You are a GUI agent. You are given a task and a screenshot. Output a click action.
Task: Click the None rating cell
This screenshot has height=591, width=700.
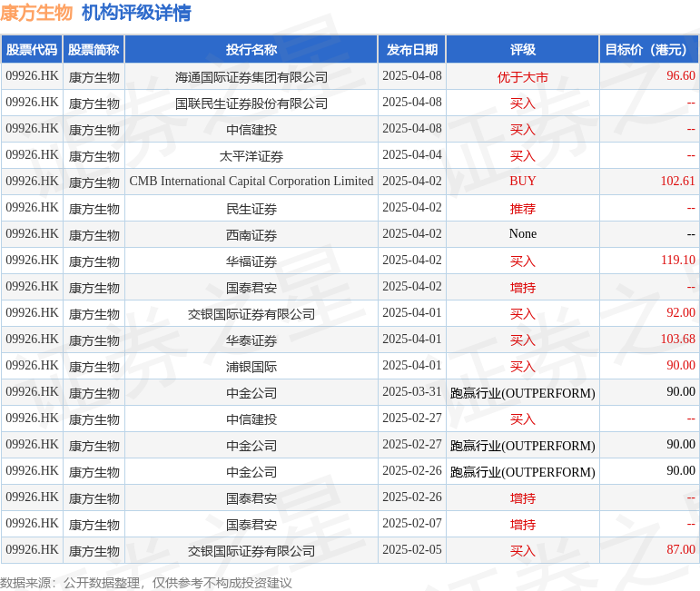[523, 234]
